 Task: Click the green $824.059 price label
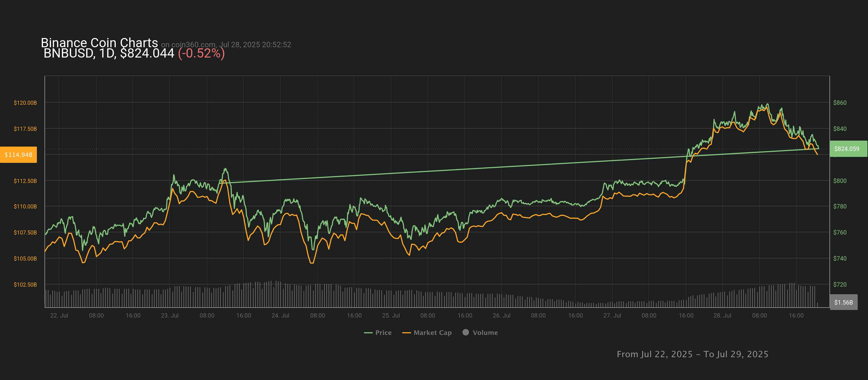point(848,149)
